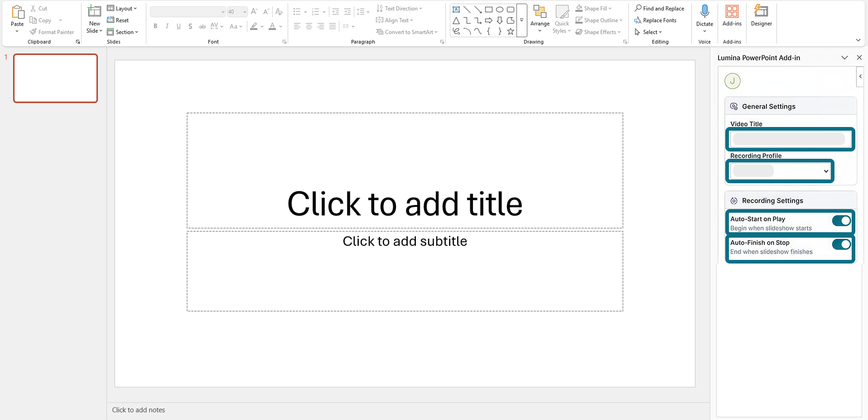Select the Down Arrow shape

pyautogui.click(x=500, y=20)
